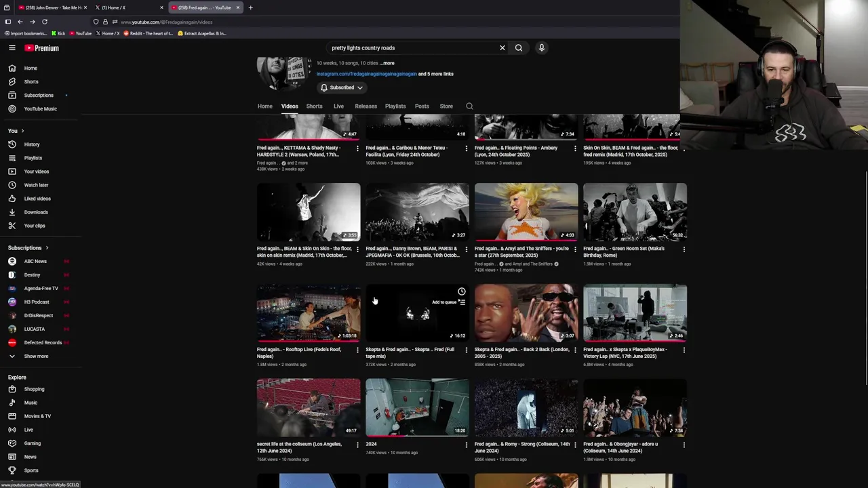Open options menu for 2024 video
The width and height of the screenshot is (868, 488).
pyautogui.click(x=466, y=445)
